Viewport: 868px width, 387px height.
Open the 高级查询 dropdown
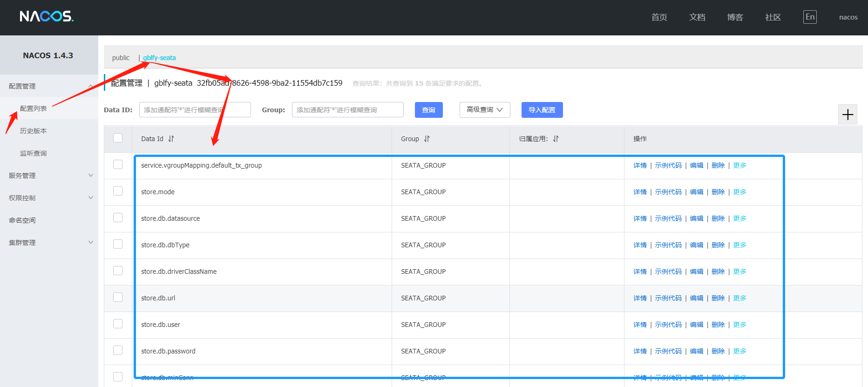click(485, 110)
